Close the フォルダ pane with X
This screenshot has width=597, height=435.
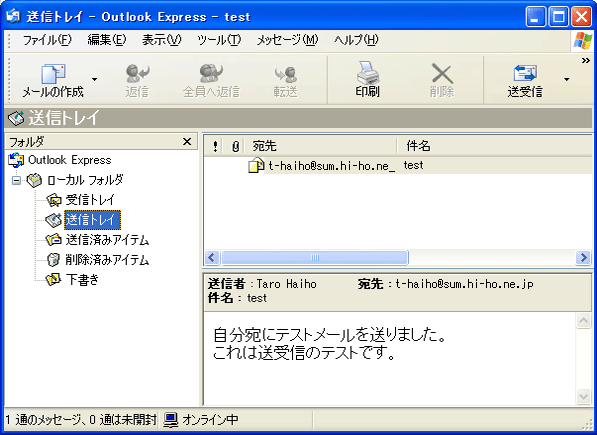coord(187,142)
